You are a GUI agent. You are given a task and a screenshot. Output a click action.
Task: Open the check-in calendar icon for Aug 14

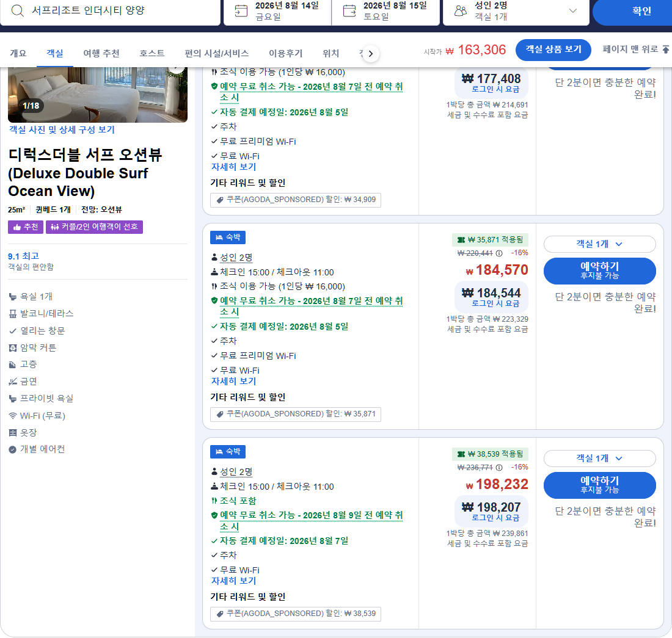241,11
